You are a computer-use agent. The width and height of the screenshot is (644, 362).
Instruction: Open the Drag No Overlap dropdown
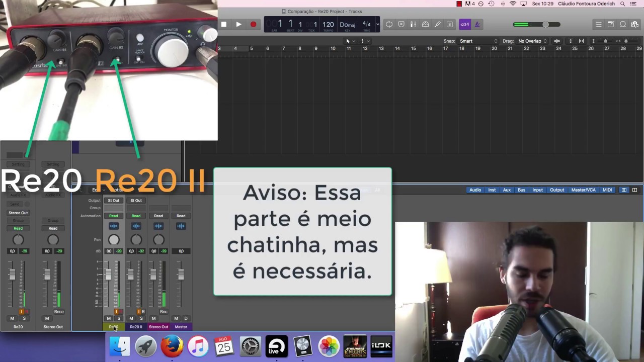click(532, 41)
